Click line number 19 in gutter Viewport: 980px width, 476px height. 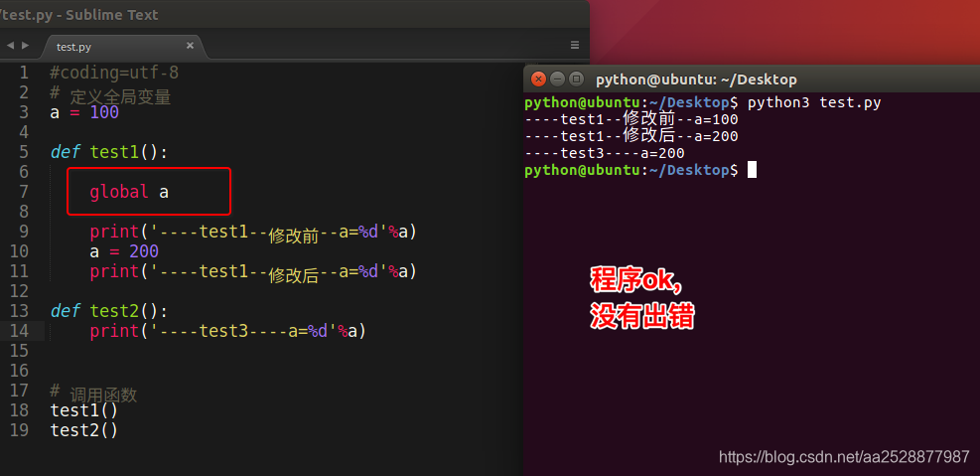[20, 430]
